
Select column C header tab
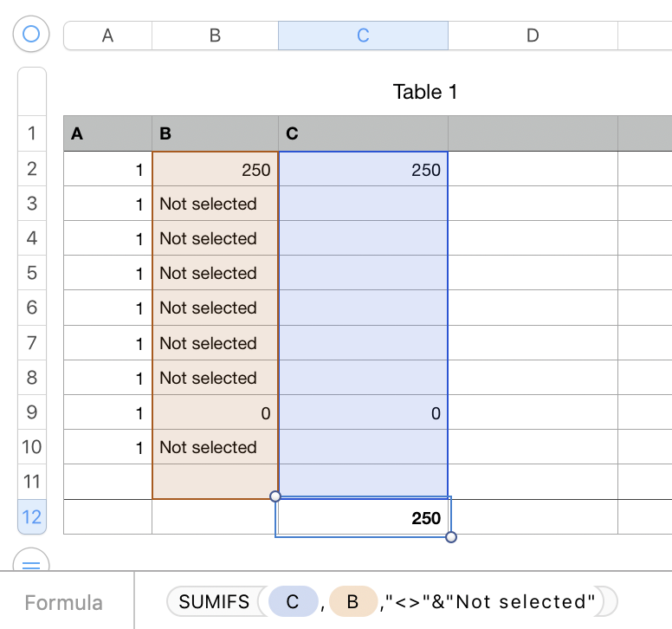point(363,35)
